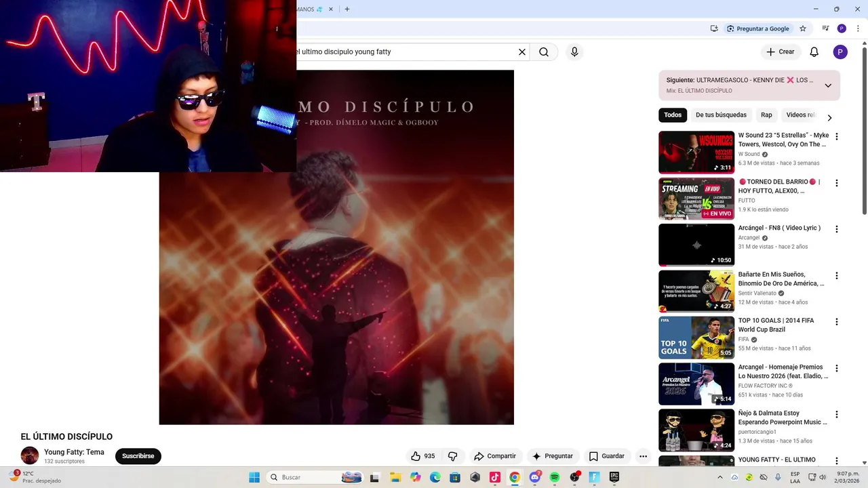Click FLOW FACTORY INC channel name

click(x=766, y=386)
